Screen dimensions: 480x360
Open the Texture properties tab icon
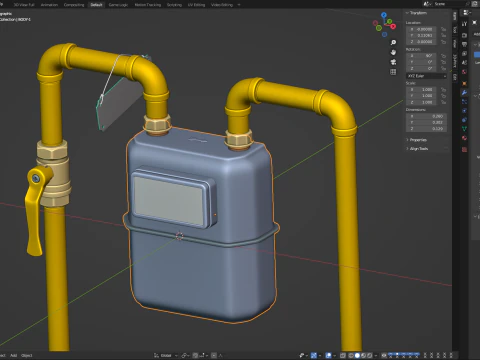point(464,149)
